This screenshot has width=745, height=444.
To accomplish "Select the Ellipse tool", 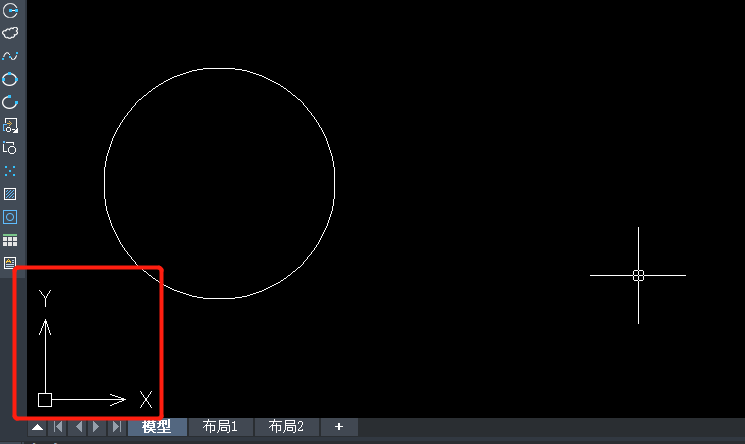I will (10, 79).
